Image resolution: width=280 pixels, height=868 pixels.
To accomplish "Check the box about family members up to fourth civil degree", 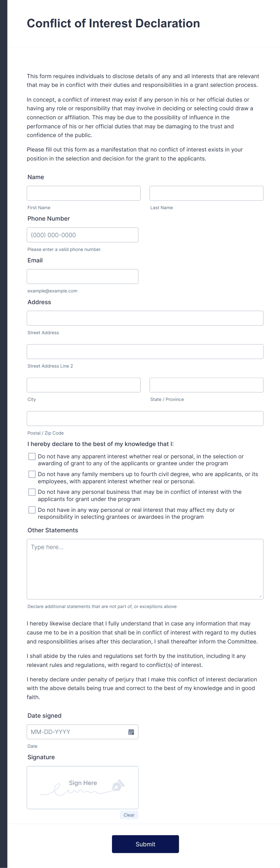I will [x=32, y=474].
